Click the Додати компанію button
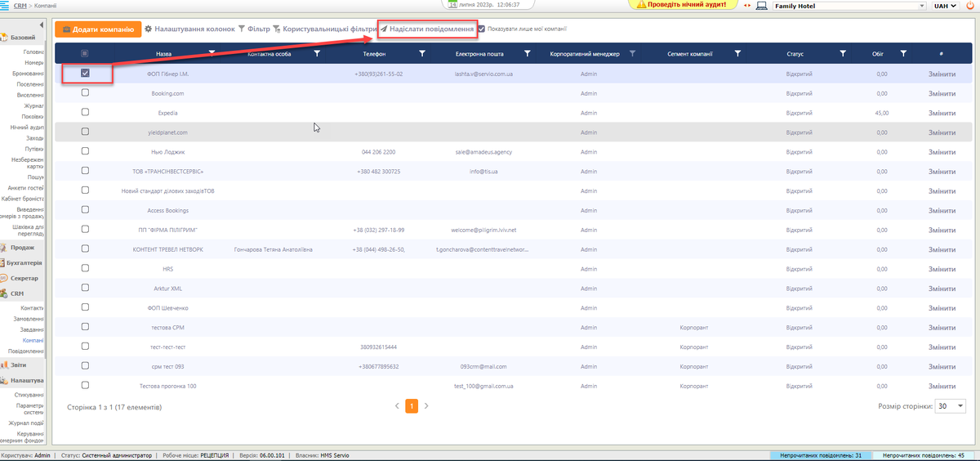The image size is (980, 461). 97,29
